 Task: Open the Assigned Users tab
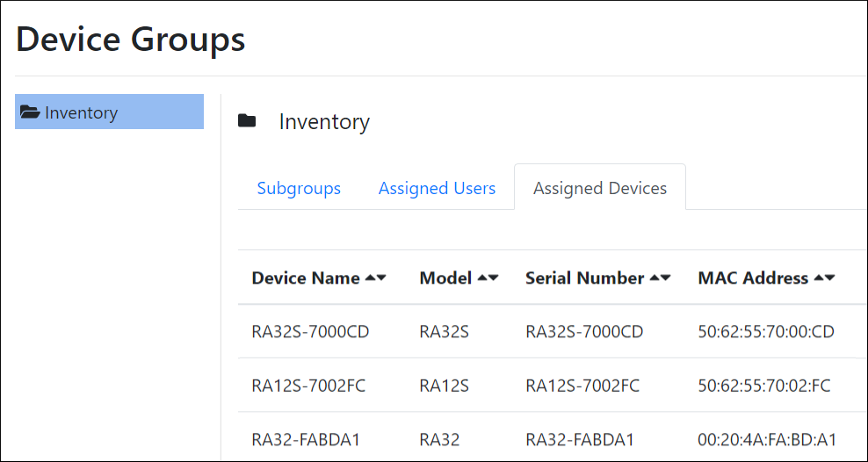pyautogui.click(x=437, y=188)
